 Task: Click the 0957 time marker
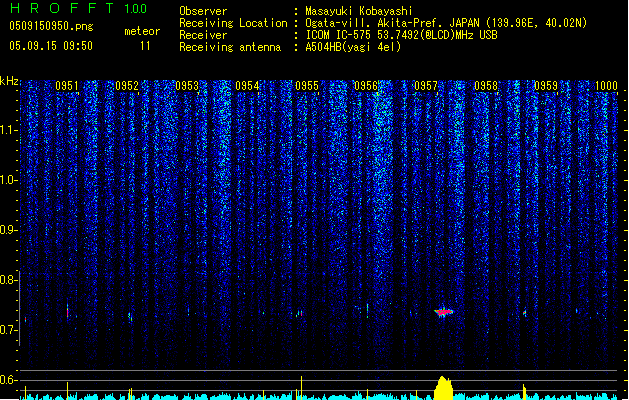426,86
